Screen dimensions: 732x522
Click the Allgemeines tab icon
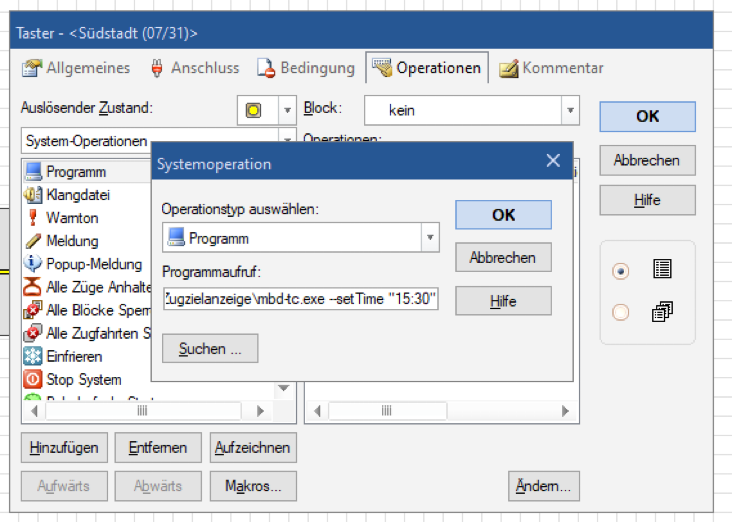[32, 68]
